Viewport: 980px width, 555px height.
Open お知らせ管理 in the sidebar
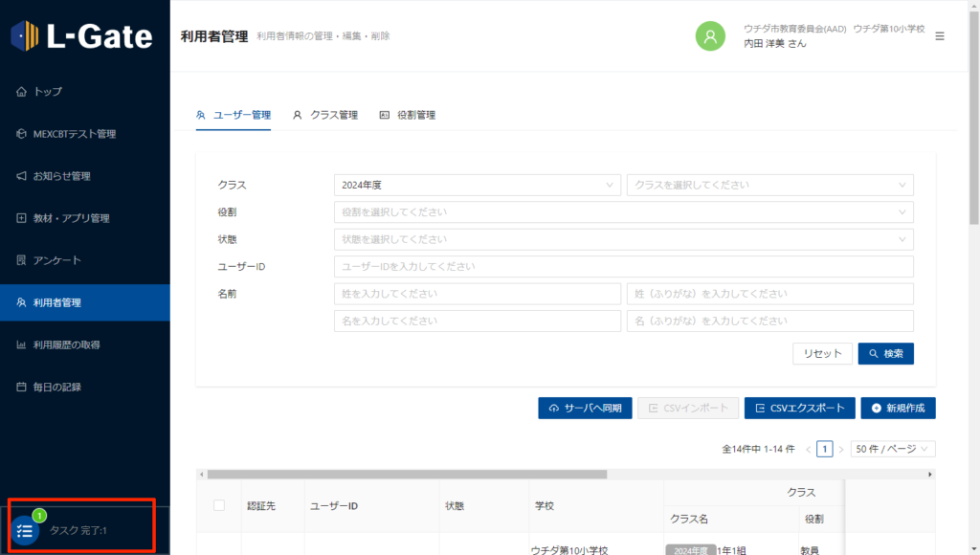point(61,176)
